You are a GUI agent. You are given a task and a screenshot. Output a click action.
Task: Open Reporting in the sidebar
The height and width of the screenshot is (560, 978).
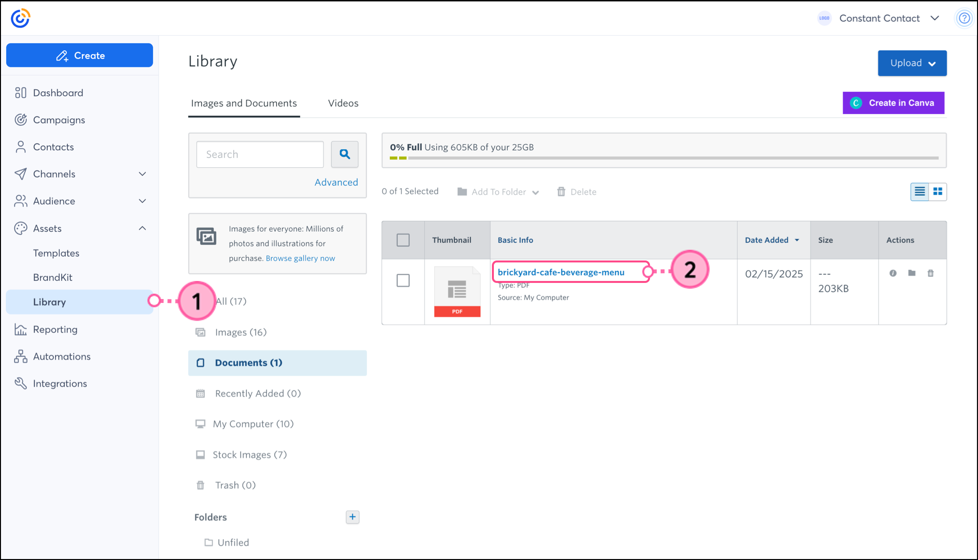[55, 329]
